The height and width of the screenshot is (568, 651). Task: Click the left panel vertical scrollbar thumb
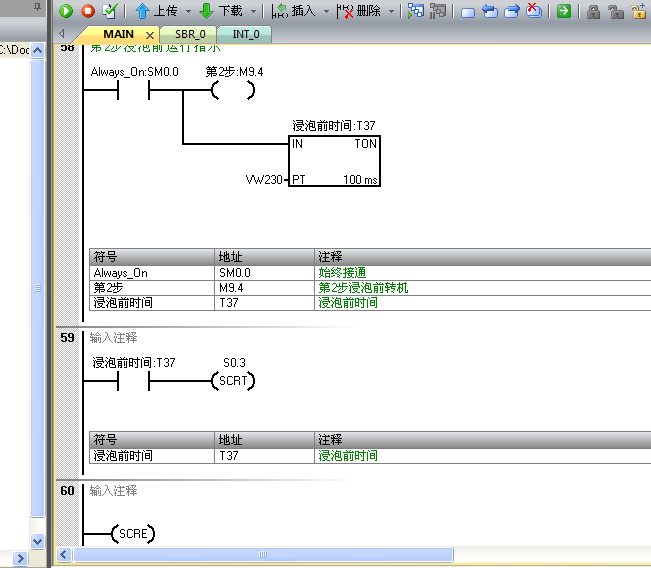point(37,288)
